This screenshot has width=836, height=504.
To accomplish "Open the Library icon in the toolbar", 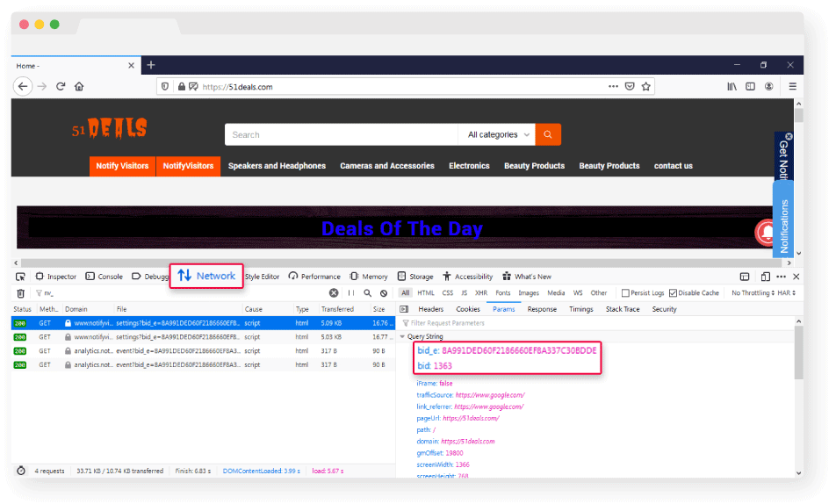I will point(732,86).
